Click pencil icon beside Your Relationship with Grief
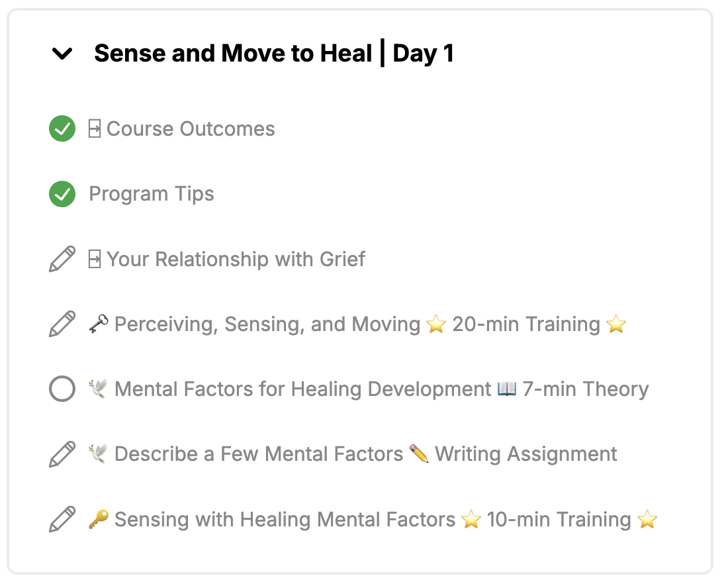728x584 pixels. 62,259
